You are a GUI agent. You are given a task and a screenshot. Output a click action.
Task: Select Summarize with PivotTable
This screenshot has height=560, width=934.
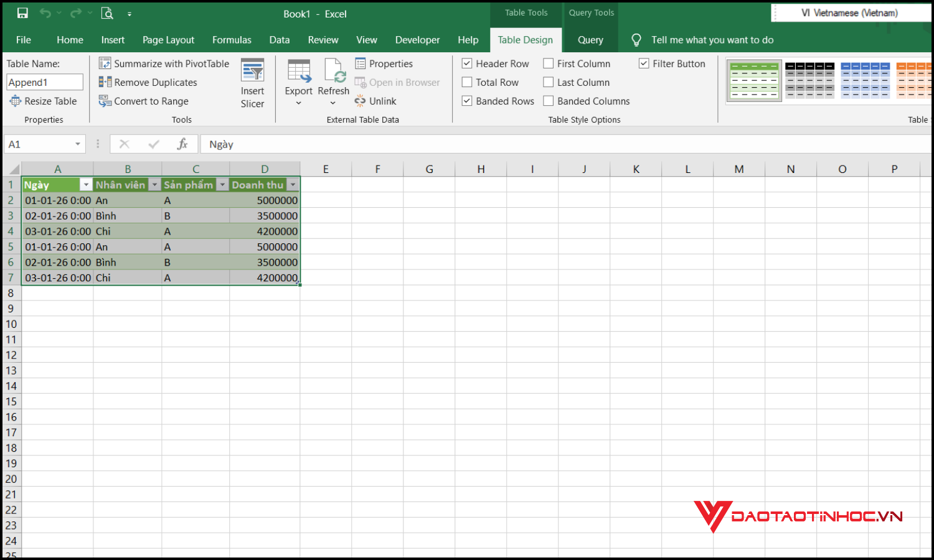tap(164, 63)
